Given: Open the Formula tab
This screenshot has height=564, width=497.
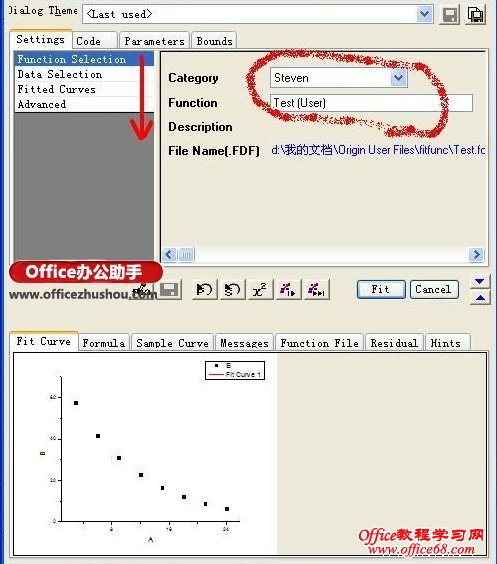Looking at the screenshot, I should pos(104,343).
